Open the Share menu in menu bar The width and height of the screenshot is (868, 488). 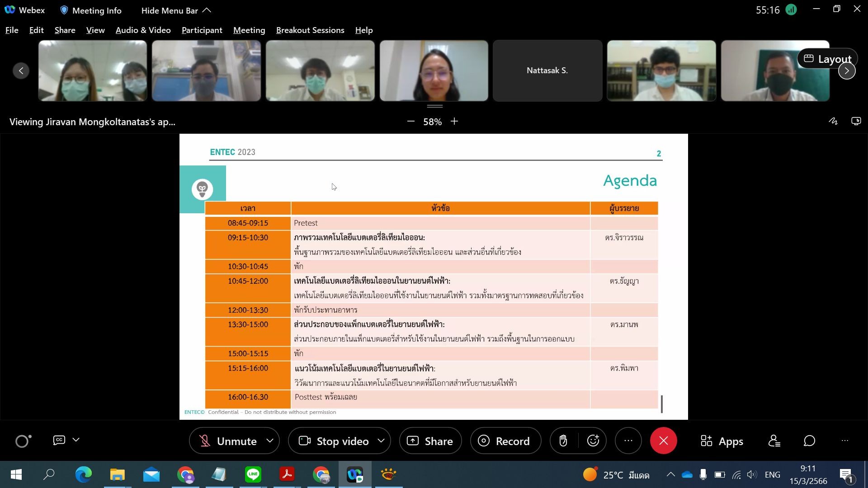pos(65,30)
